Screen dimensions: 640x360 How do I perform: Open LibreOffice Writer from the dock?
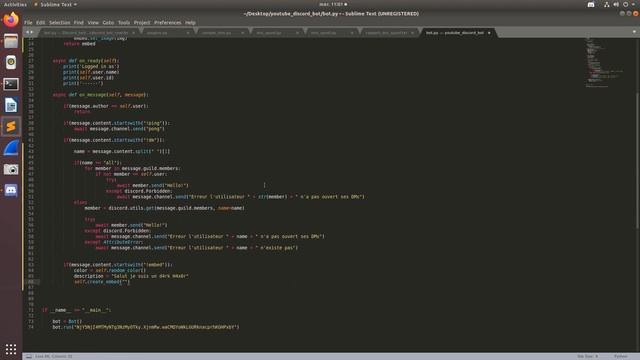click(x=11, y=105)
